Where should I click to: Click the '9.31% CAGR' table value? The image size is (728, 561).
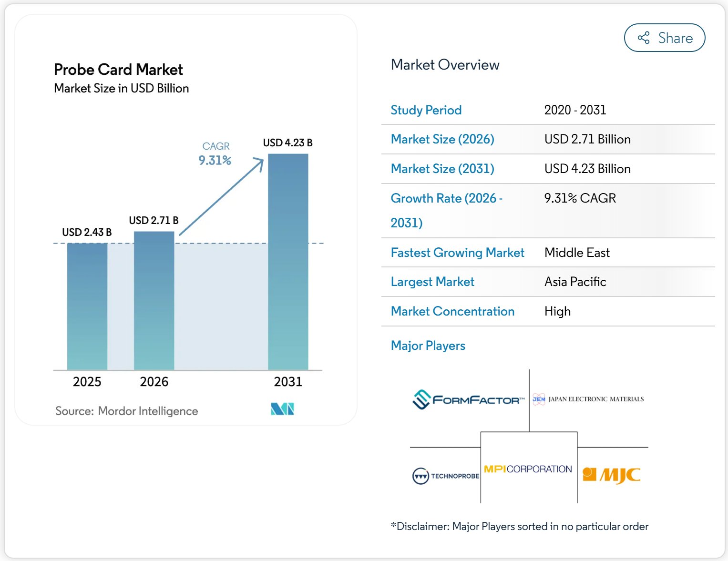[x=580, y=198]
